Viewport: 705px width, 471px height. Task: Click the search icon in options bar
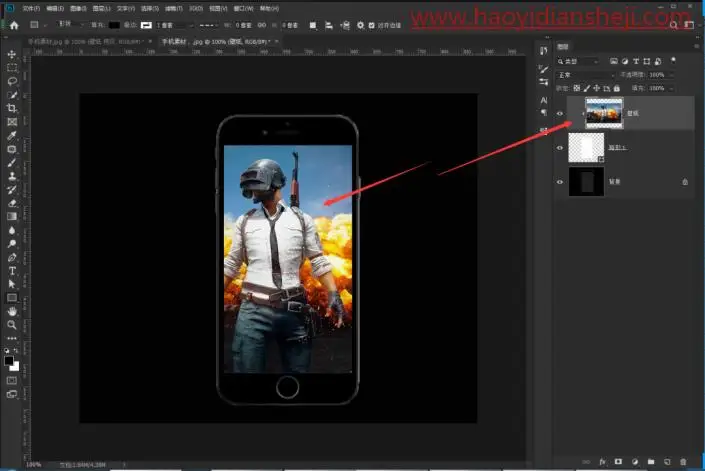(674, 25)
